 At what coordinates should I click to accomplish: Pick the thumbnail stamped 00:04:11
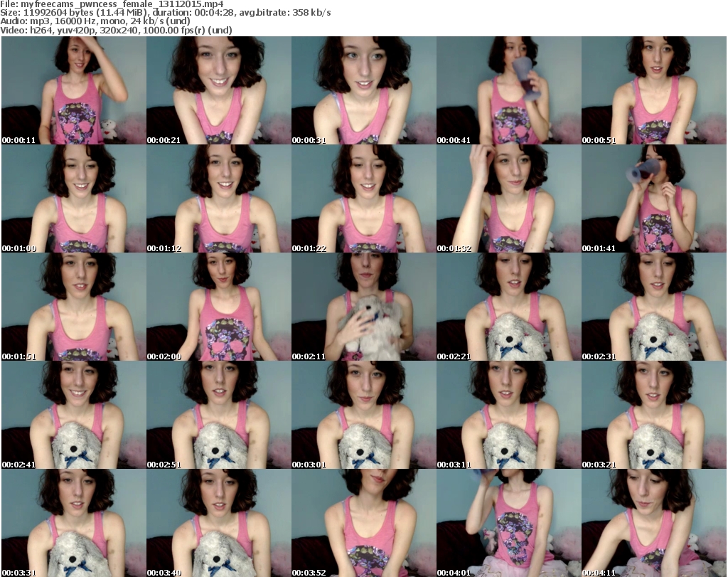click(654, 523)
